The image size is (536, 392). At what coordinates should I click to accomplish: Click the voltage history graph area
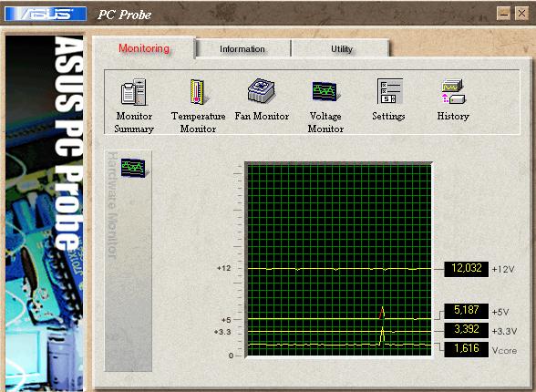339,260
